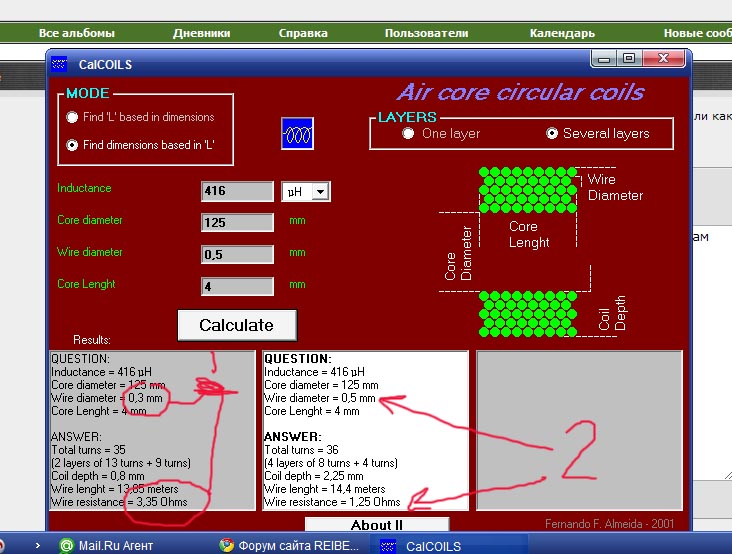Click the Core Lenght value field
The height and width of the screenshot is (554, 732).
(237, 286)
